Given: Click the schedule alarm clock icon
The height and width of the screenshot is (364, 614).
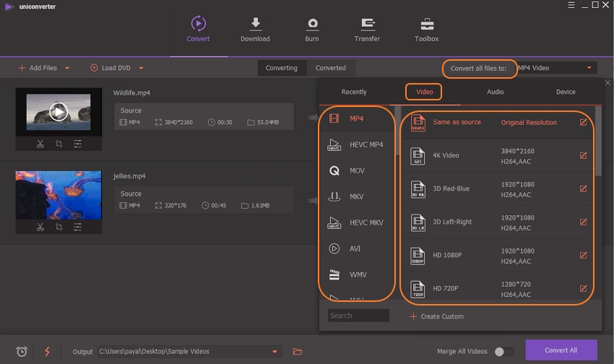Looking at the screenshot, I should click(x=22, y=352).
